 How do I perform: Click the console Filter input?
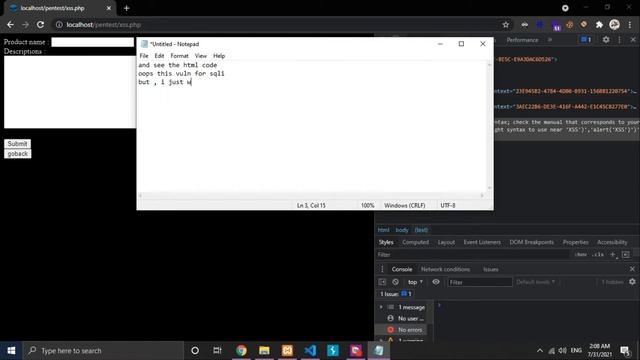480,282
